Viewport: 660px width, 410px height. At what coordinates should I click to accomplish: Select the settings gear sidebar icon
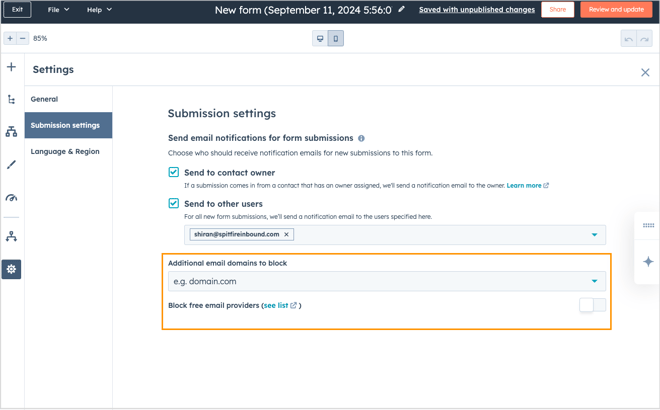tap(11, 269)
